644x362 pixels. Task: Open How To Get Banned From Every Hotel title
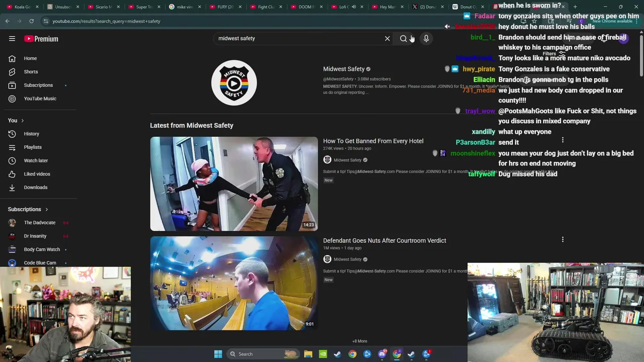[373, 141]
